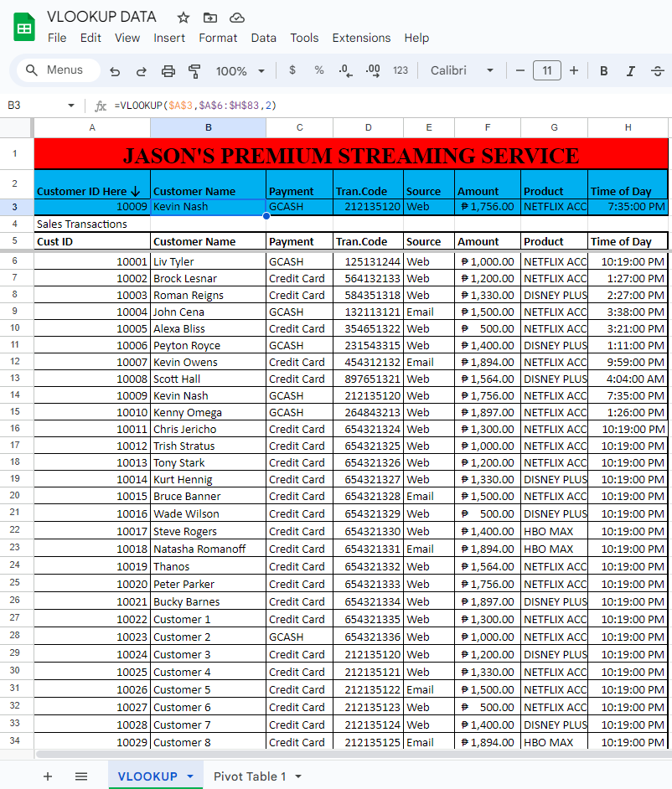Click the redo arrow

(142, 71)
